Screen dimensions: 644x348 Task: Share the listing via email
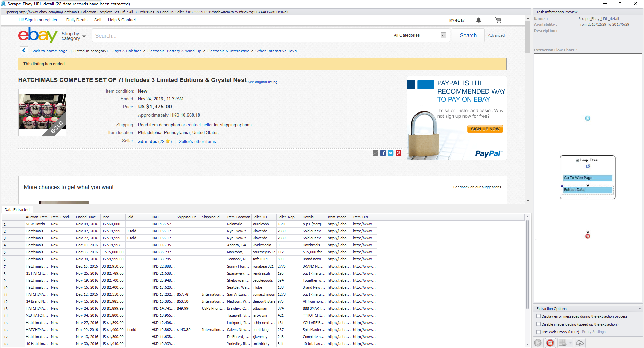[375, 153]
